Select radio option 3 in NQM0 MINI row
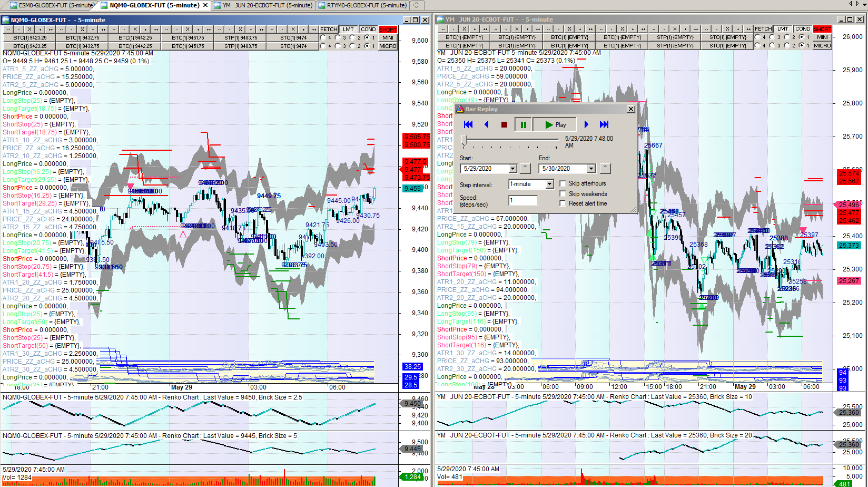Screen dimensions: 868x487 coord(338,37)
